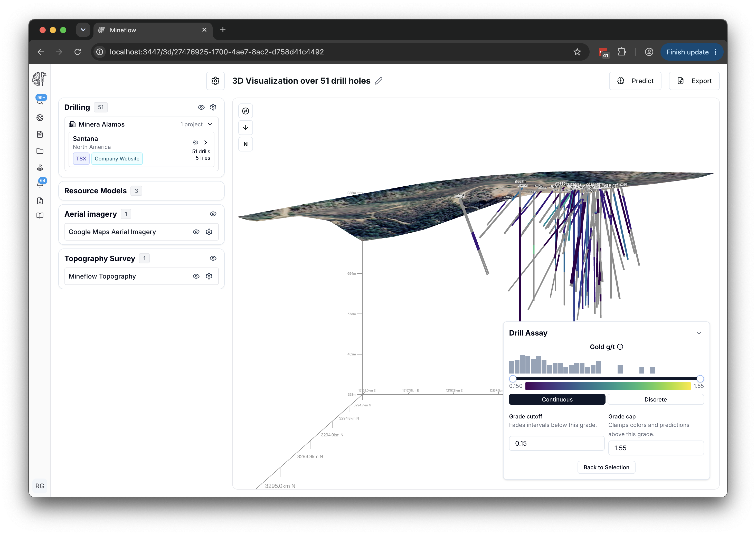Open the Mineflow brain logo home
Screen dimensions: 756x535
40,79
